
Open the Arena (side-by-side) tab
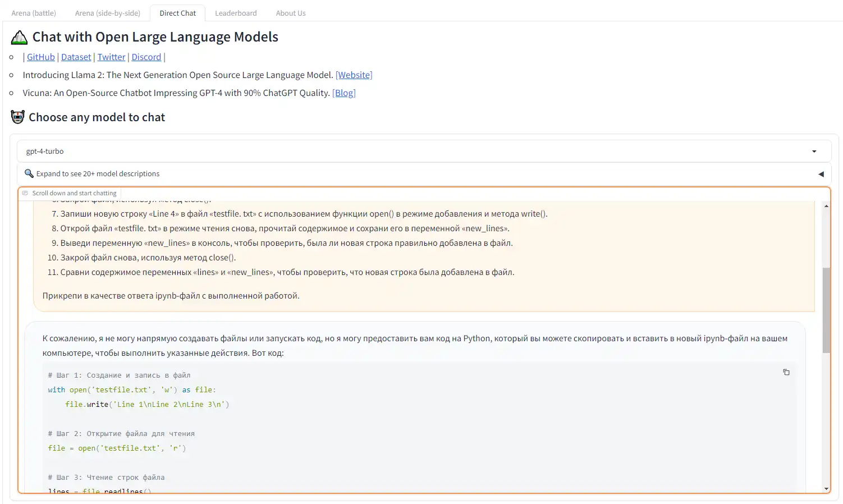(x=108, y=13)
